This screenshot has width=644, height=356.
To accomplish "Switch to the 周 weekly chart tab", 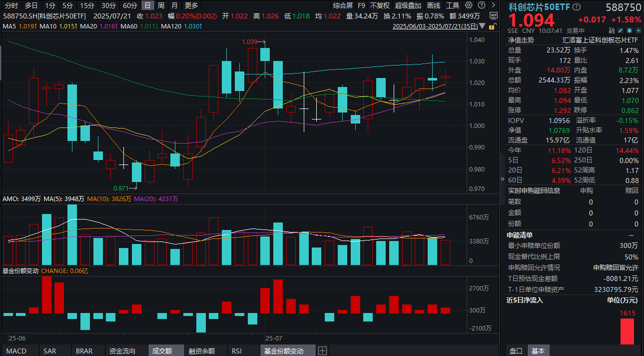I will pyautogui.click(x=161, y=5).
